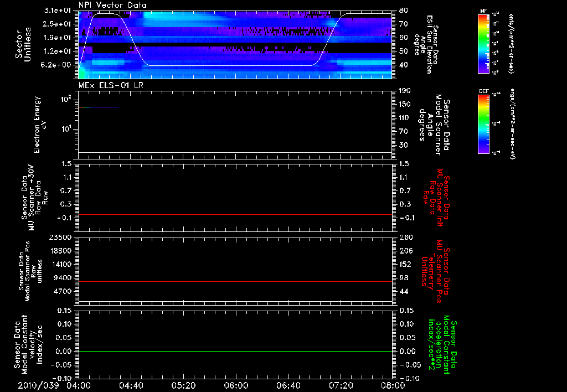567x392 pixels.
Task: Click the "06:40" time axis label
Action: point(288,385)
